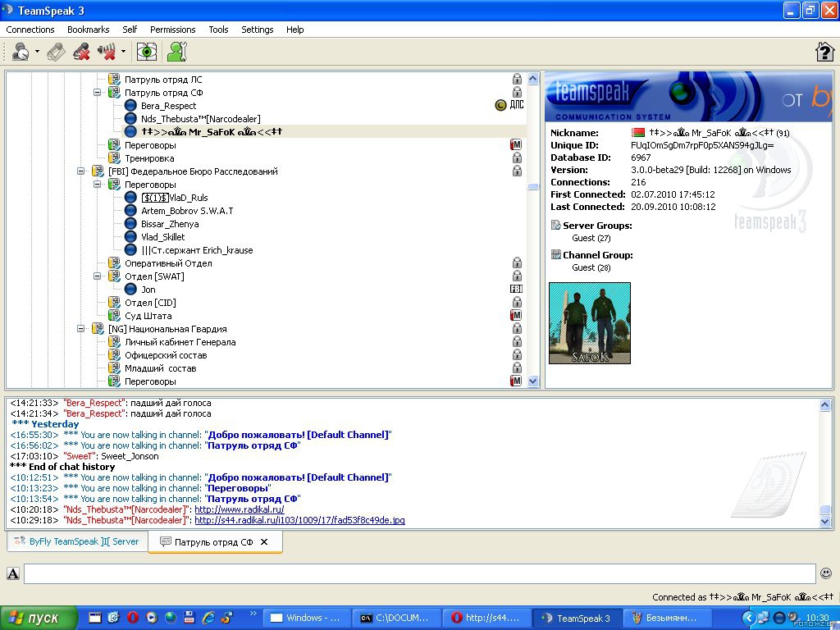This screenshot has width=840, height=630.
Task: Select user Artem_Bobrov S.W.A.T
Action: tap(187, 211)
